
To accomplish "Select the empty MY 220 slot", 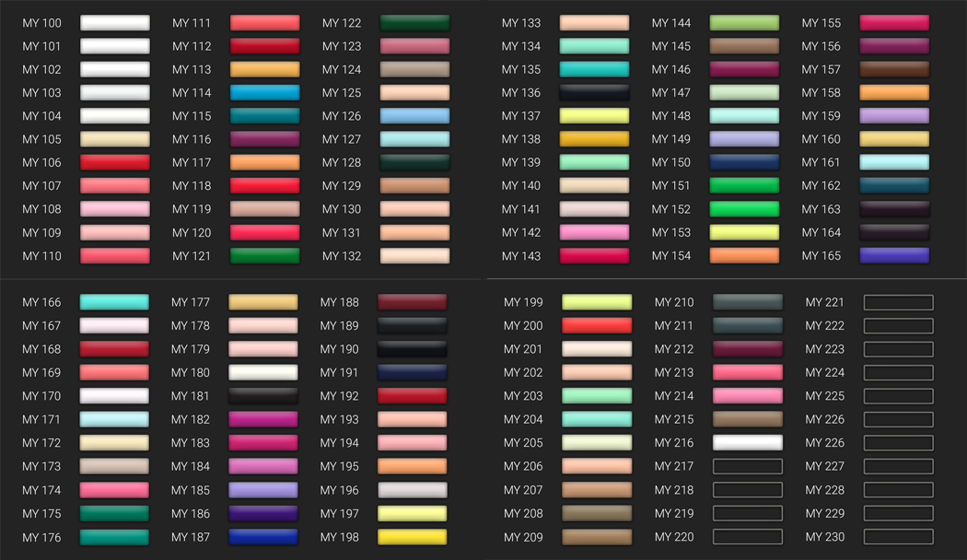I will [x=748, y=537].
